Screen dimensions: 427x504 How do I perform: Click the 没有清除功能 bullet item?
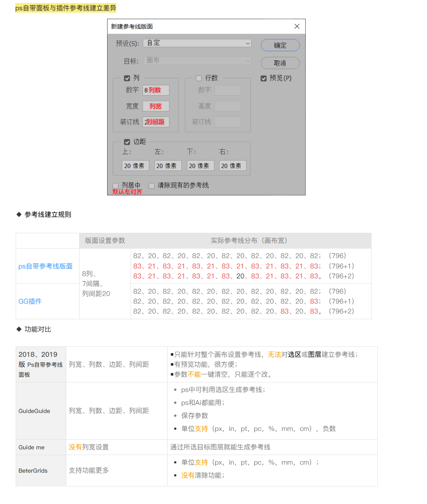pos(203,475)
